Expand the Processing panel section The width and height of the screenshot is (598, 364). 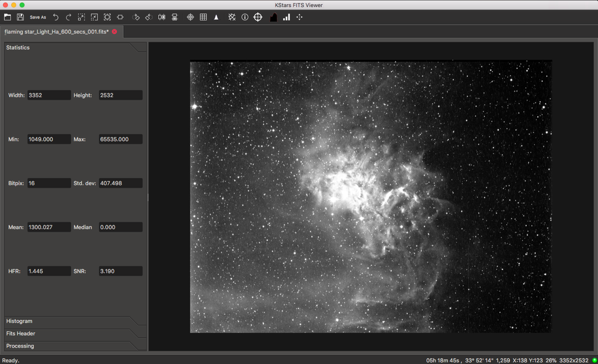click(x=75, y=346)
